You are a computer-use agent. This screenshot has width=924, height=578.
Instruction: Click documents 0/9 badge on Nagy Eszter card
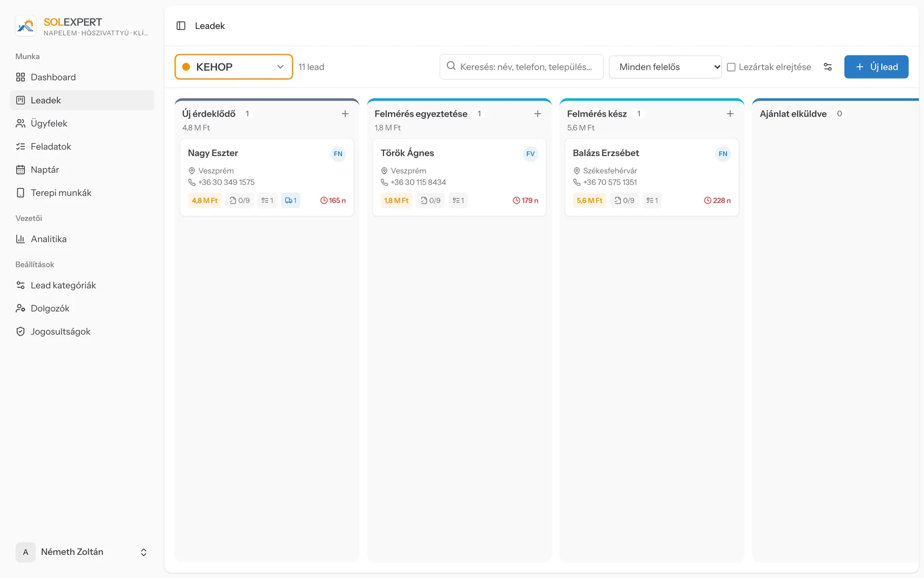[x=240, y=201]
